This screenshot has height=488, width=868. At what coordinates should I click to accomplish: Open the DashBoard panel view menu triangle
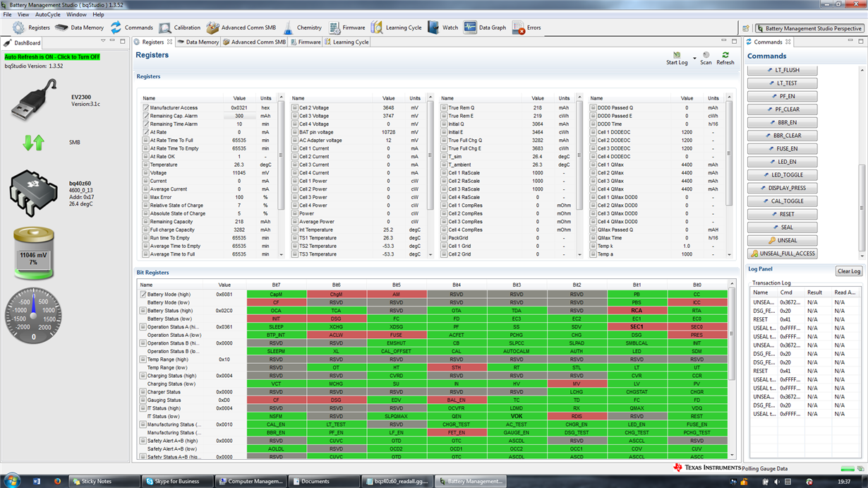tap(104, 42)
